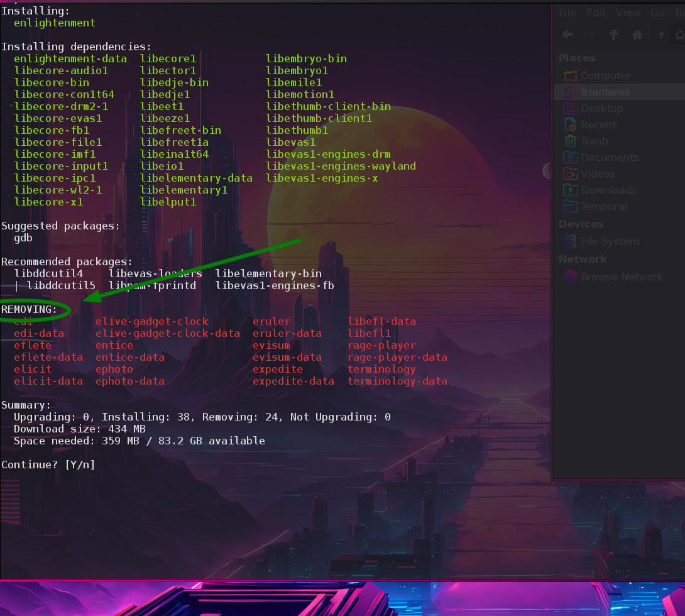
Task: Open the Documents folder in the sidebar
Action: coord(609,157)
